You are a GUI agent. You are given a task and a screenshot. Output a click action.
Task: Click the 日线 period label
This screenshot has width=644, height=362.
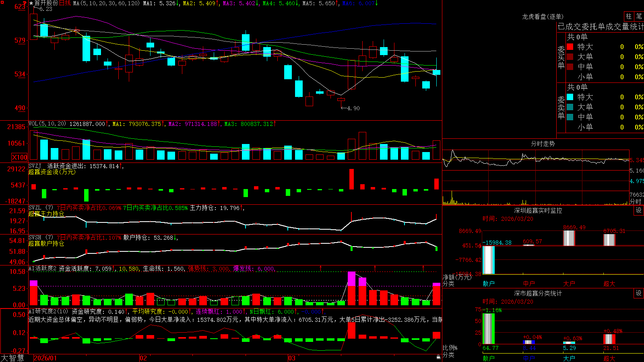click(x=65, y=3)
